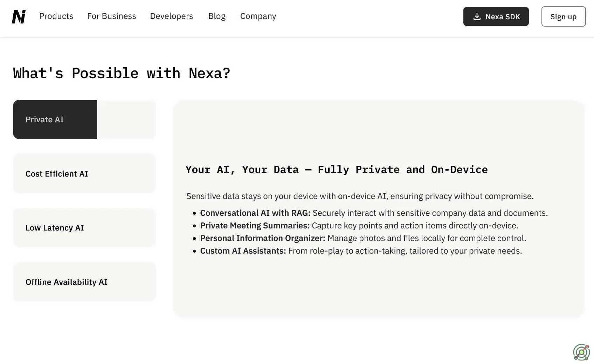Download the Nexa SDK

click(x=496, y=16)
